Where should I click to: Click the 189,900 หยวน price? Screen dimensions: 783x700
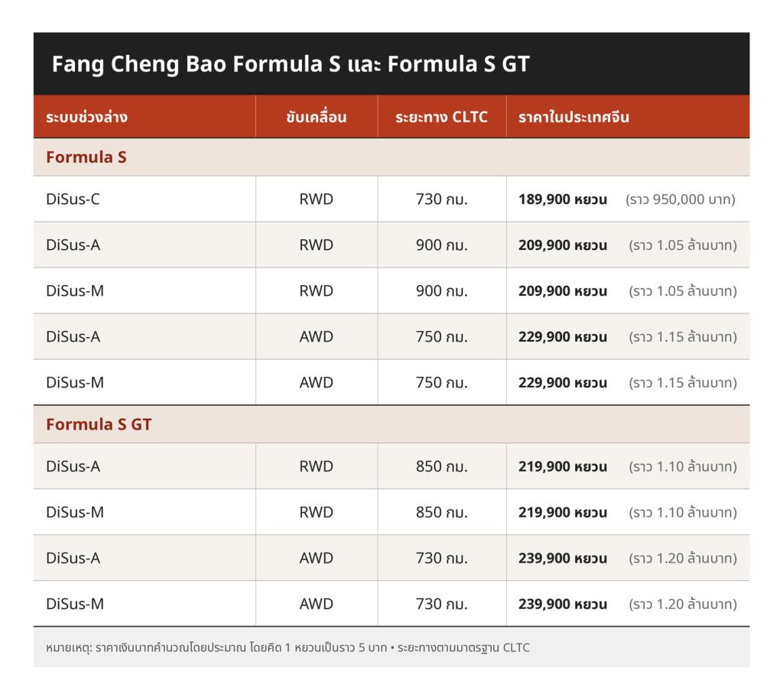563,199
